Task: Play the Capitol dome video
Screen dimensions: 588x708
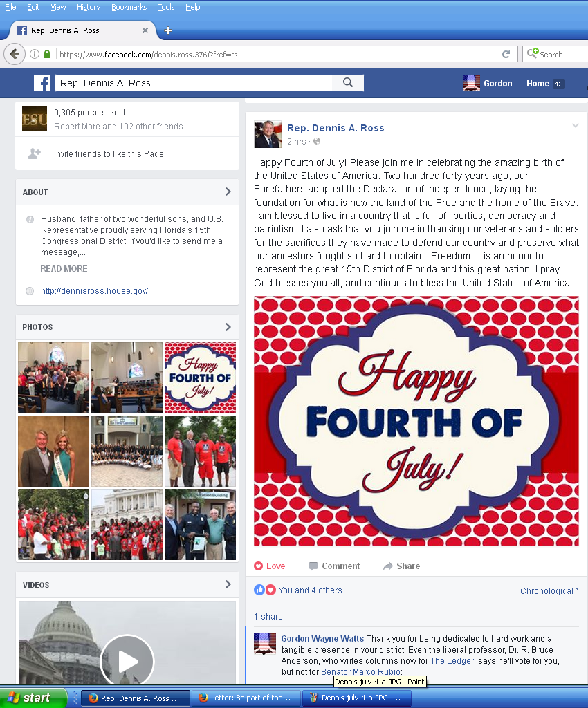Action: (127, 662)
